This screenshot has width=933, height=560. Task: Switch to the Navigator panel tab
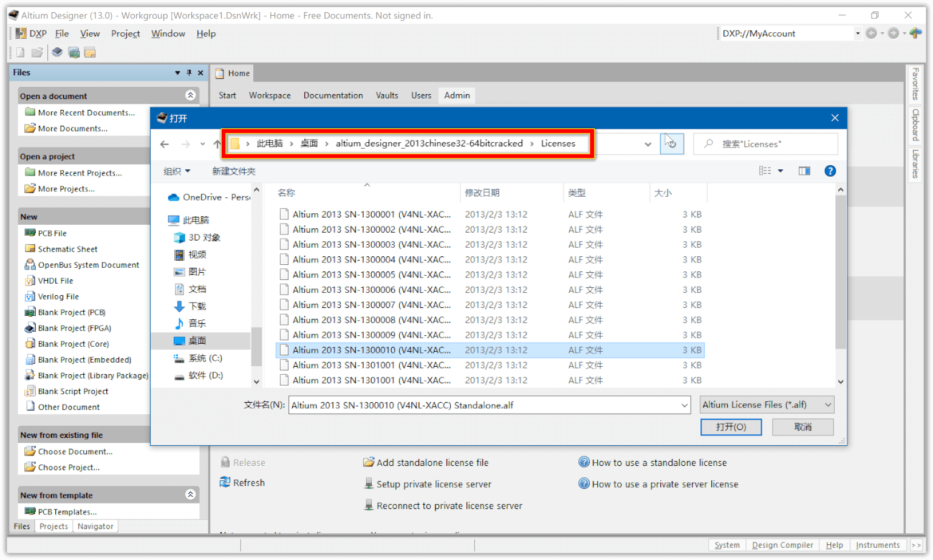click(95, 527)
